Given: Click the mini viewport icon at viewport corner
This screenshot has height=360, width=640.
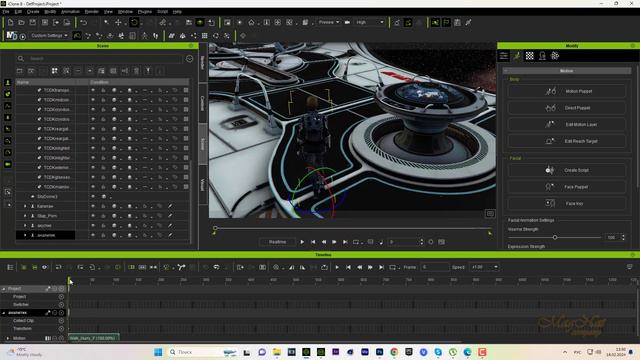Looking at the screenshot, I should [x=490, y=213].
